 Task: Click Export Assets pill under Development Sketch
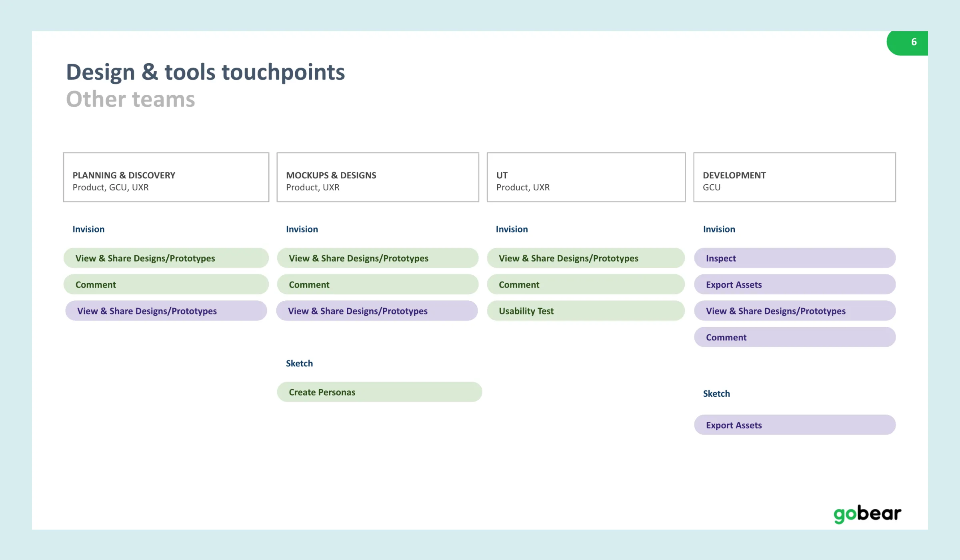(795, 425)
